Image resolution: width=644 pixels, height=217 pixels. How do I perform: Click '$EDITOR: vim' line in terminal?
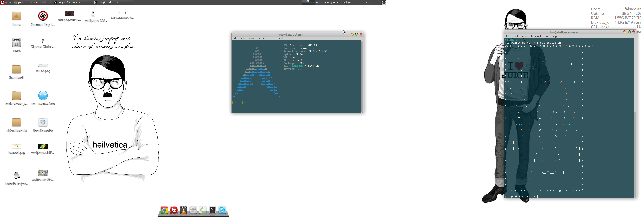click(293, 69)
